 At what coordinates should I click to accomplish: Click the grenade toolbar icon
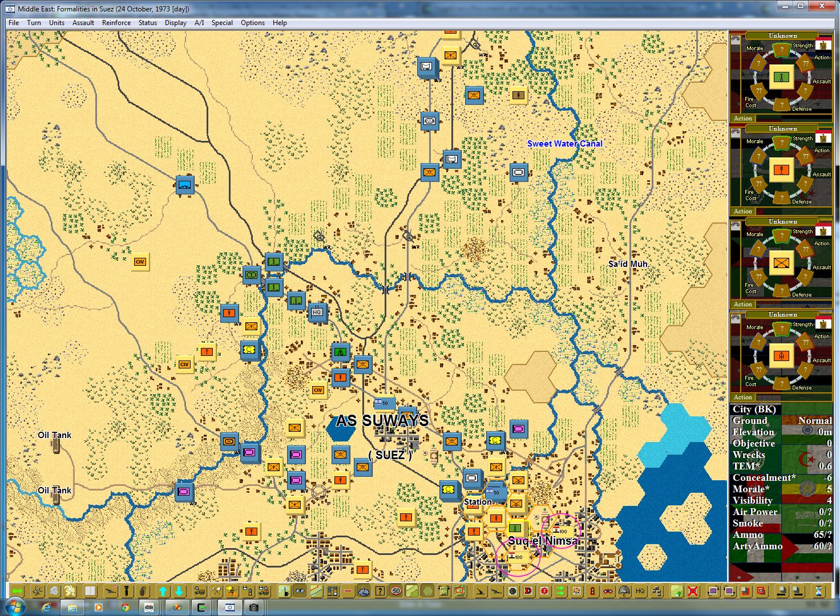(x=142, y=591)
